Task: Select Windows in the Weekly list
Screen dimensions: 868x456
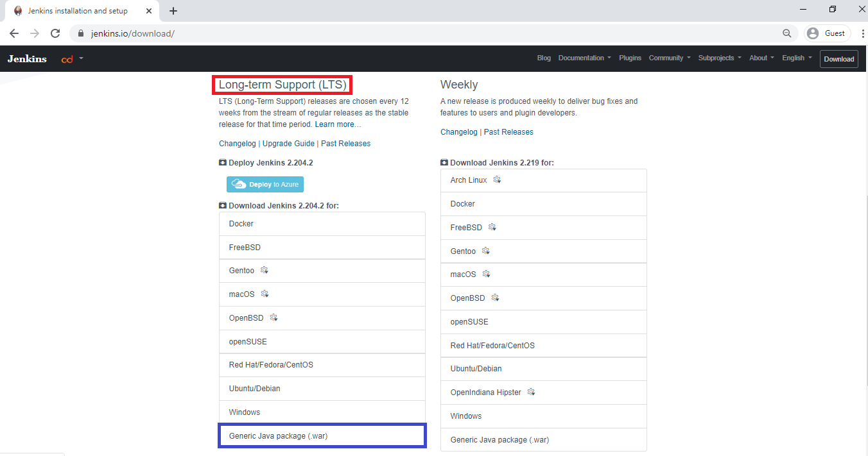Action: tap(544, 416)
